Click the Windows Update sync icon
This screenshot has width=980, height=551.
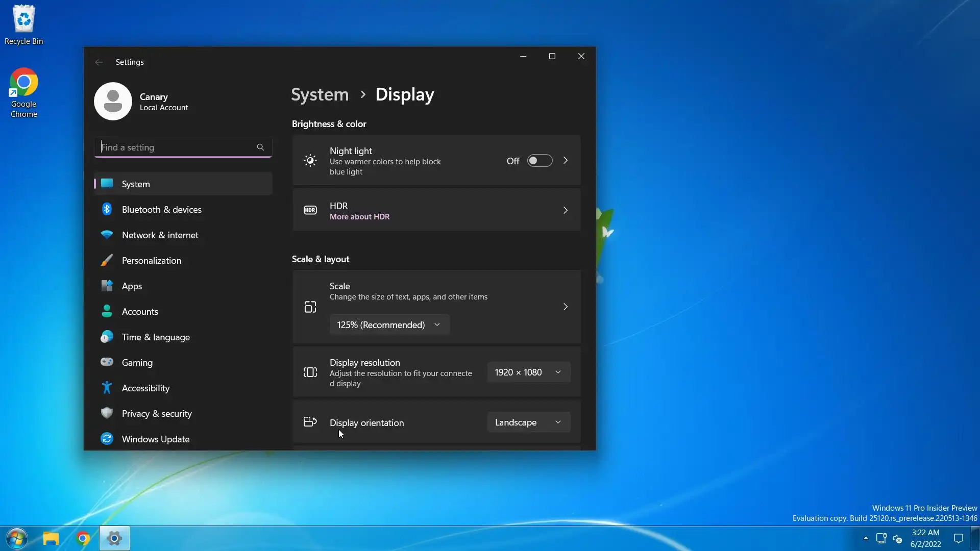pyautogui.click(x=107, y=439)
